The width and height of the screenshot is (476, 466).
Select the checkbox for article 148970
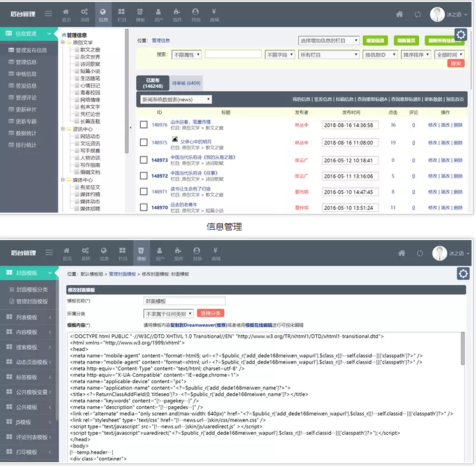[x=144, y=208]
